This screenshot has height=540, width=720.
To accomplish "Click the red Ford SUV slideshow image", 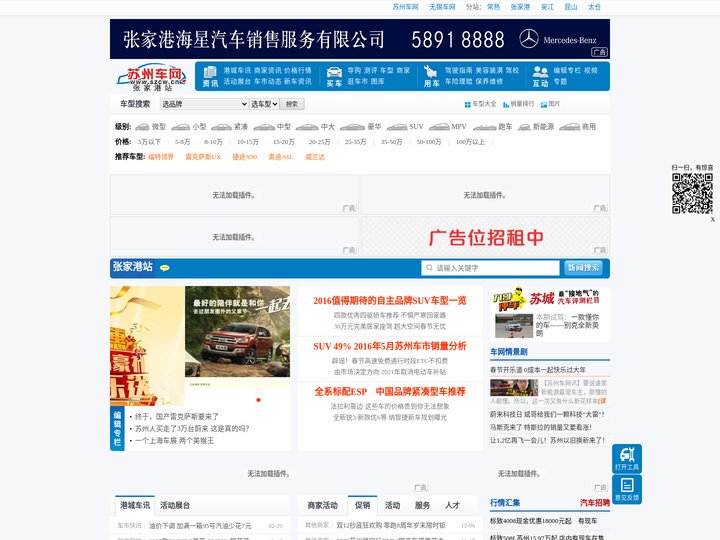I will (x=237, y=332).
